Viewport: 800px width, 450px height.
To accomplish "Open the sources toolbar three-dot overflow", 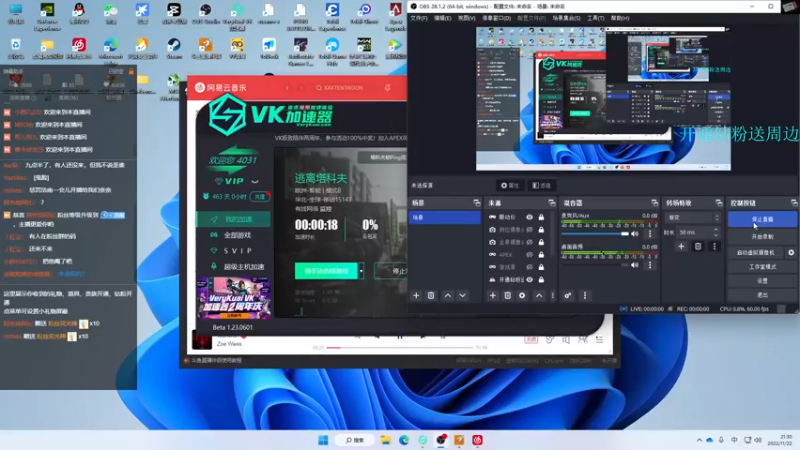I will [x=553, y=295].
